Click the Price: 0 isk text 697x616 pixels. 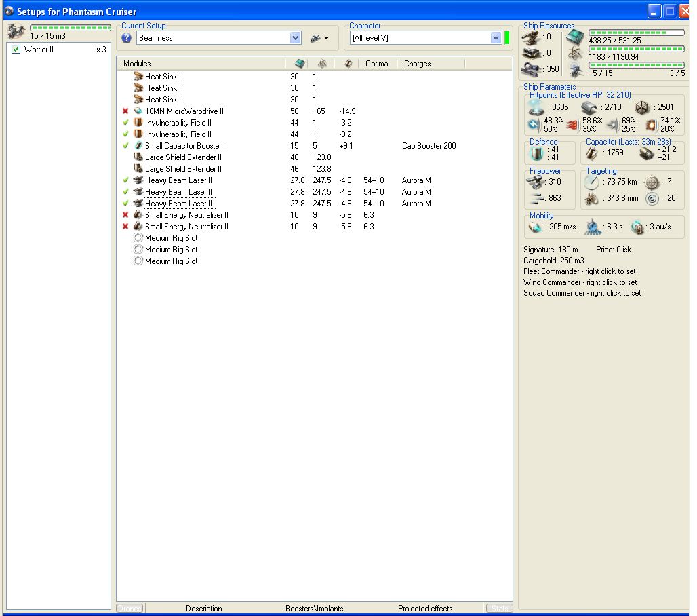(613, 250)
